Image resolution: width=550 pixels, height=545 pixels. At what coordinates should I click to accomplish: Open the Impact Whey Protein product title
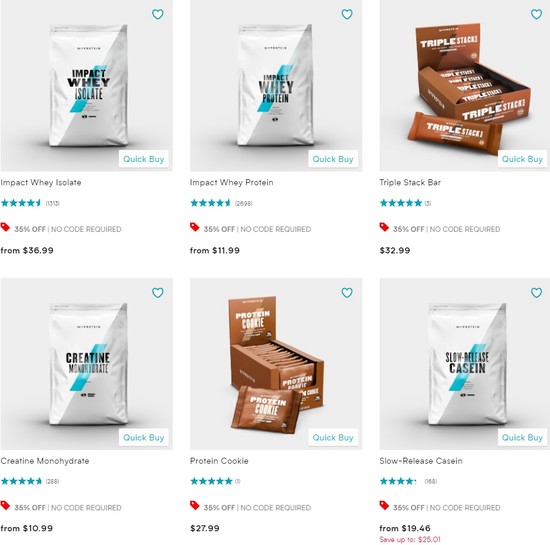click(232, 182)
